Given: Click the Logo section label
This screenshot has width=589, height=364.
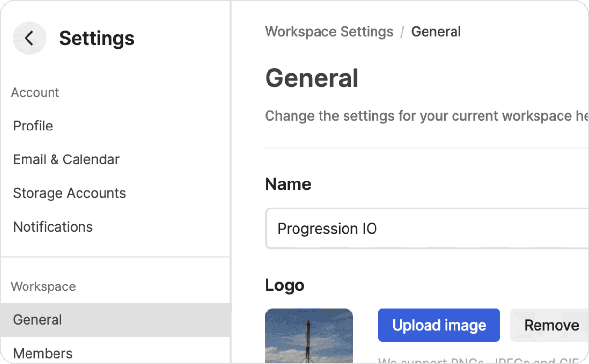Looking at the screenshot, I should 285,285.
